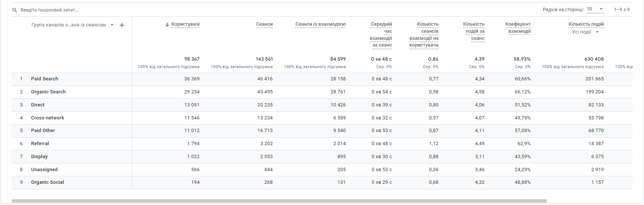Sort by the Користувачі column header
The height and width of the screenshot is (205, 644).
coord(185,24)
